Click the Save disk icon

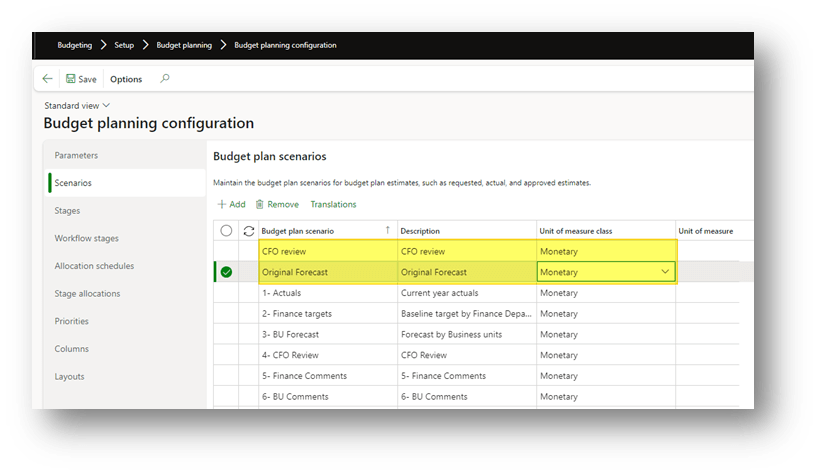pyautogui.click(x=71, y=79)
